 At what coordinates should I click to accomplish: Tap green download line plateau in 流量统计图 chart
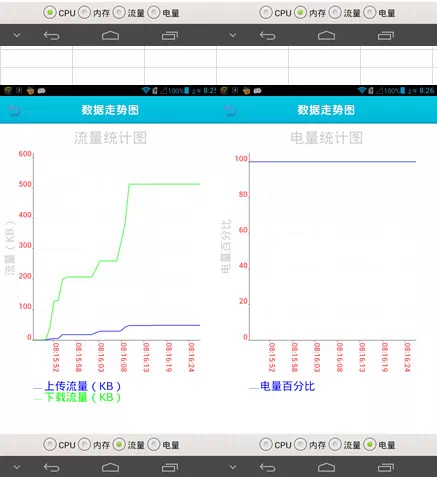164,184
